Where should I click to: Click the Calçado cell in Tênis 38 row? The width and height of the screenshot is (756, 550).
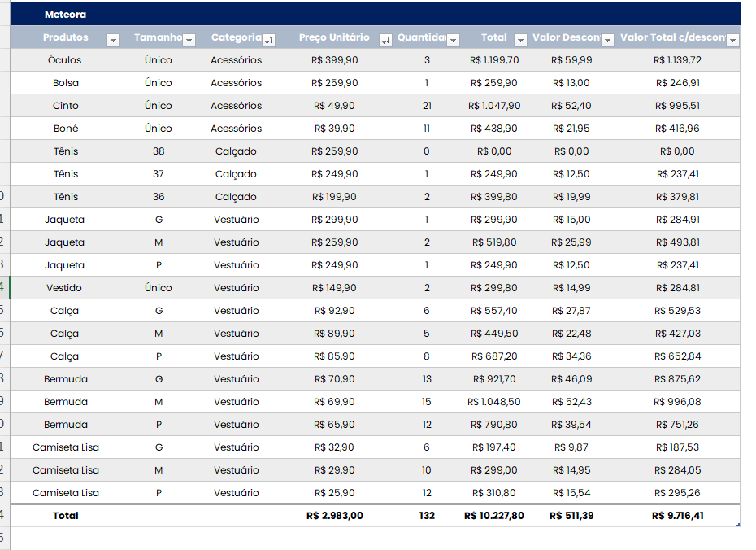(237, 151)
